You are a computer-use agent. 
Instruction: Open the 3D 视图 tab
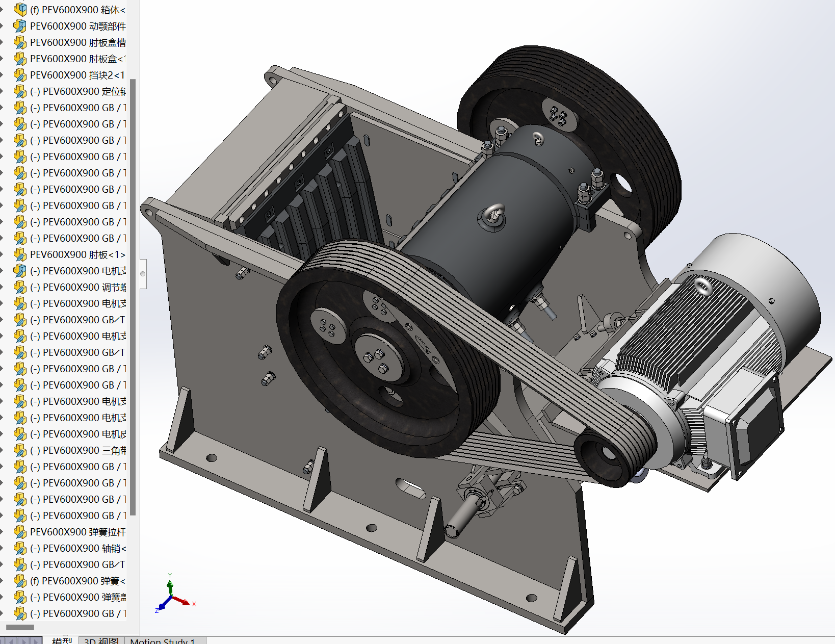pos(101,640)
